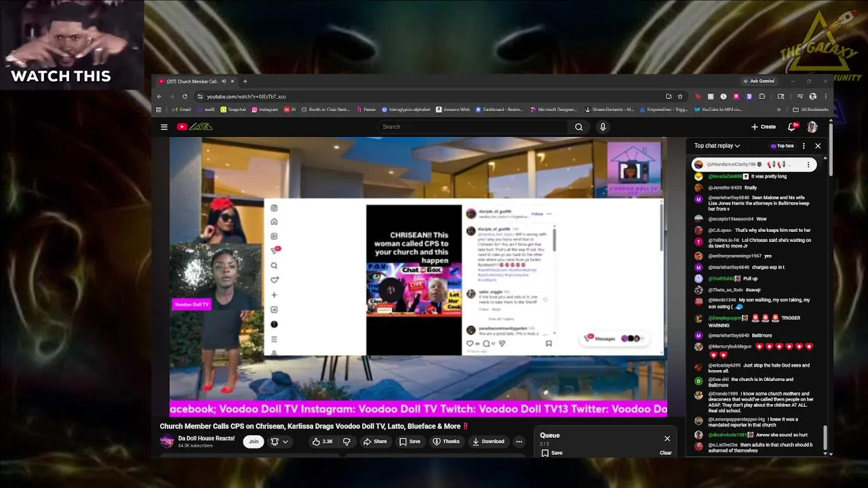This screenshot has width=868, height=488.
Task: Close the Queue panel
Action: pos(667,439)
